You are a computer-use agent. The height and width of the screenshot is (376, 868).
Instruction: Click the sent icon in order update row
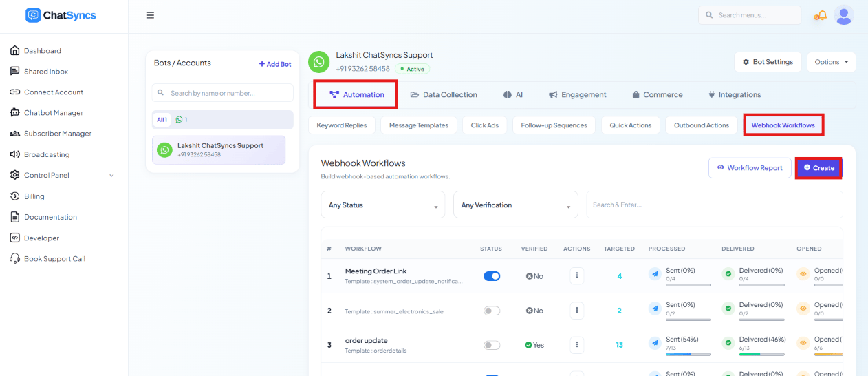coord(655,343)
